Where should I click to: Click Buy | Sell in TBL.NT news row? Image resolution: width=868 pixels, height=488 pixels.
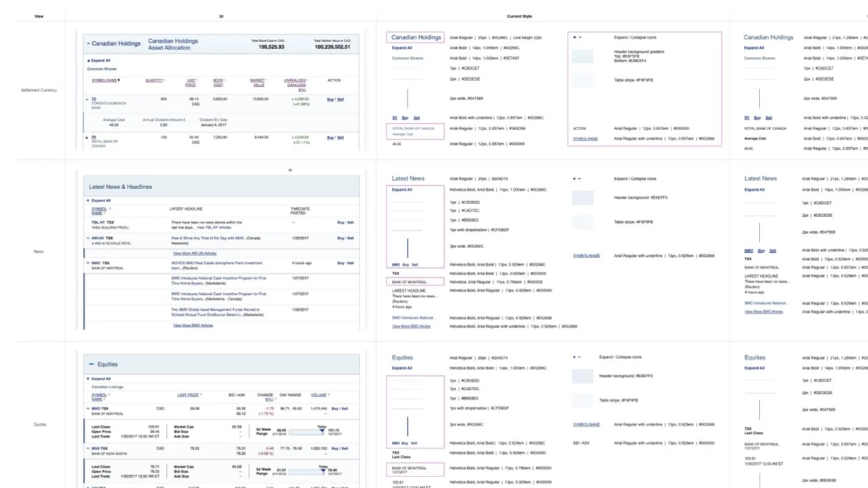pos(346,222)
